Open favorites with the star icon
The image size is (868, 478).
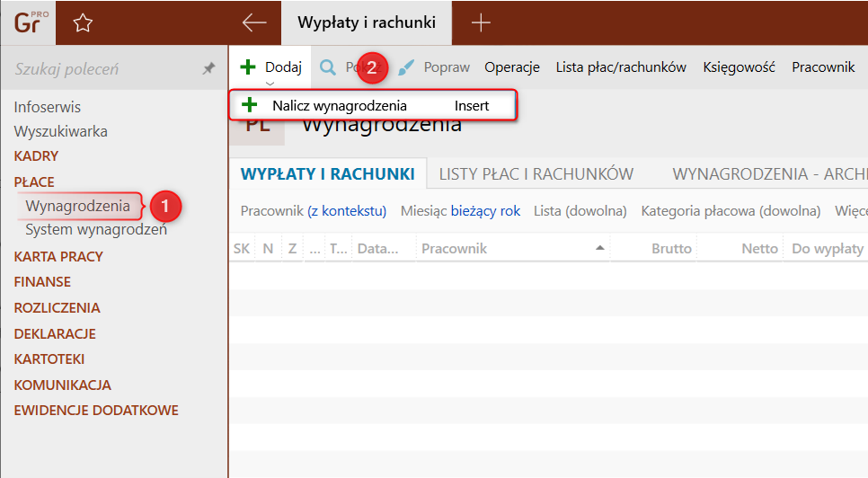click(x=83, y=22)
